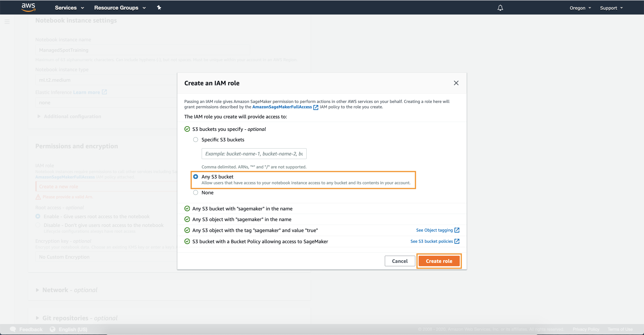Viewport: 644px width, 335px height.
Task: Open the No Custom Encryption dropdown
Action: (x=106, y=257)
